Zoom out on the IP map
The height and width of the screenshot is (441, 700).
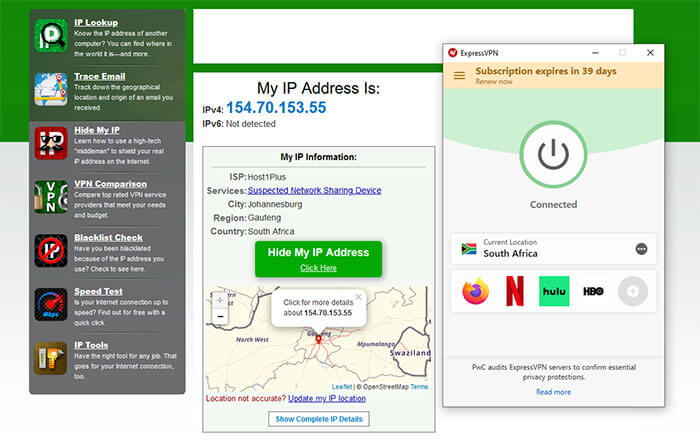(220, 316)
